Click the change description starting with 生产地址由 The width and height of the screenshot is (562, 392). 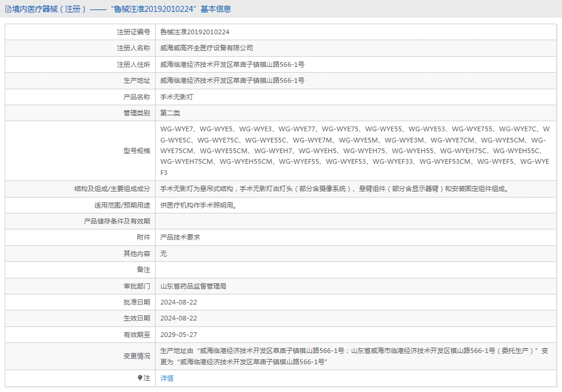pyautogui.click(x=354, y=356)
